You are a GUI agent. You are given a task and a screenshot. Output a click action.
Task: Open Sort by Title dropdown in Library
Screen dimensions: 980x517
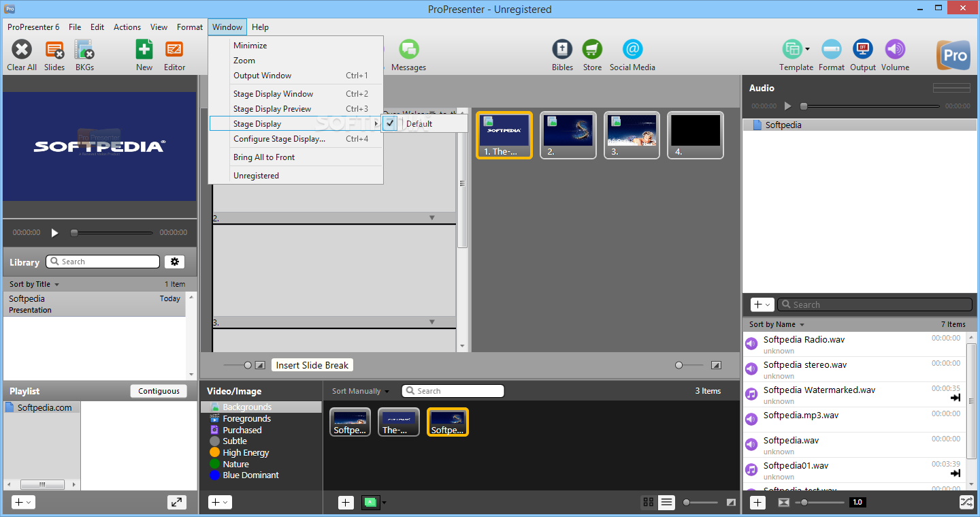tap(34, 284)
